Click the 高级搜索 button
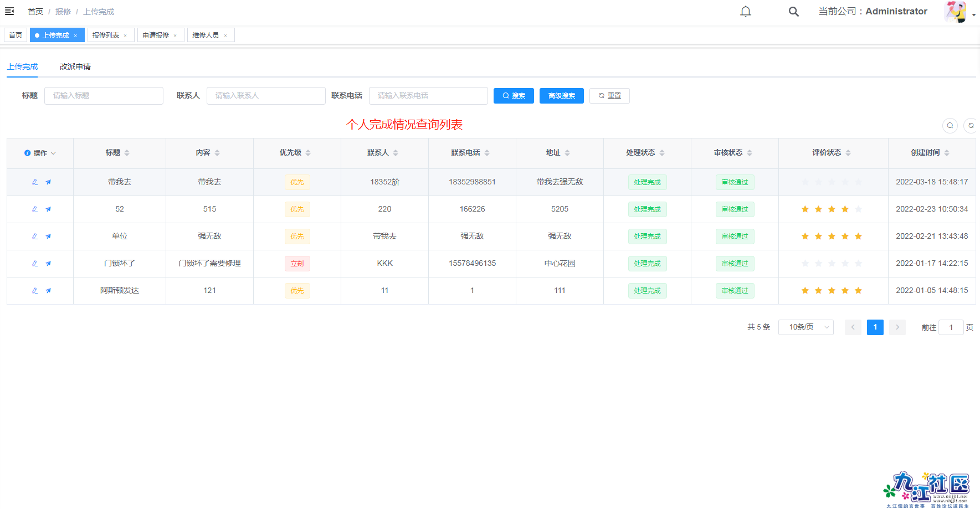980x509 pixels. coord(561,96)
